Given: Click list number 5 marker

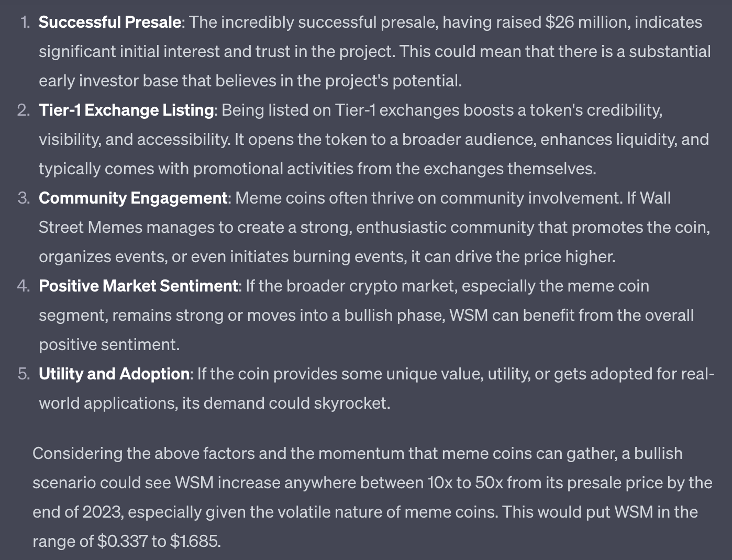Looking at the screenshot, I should 24,374.
